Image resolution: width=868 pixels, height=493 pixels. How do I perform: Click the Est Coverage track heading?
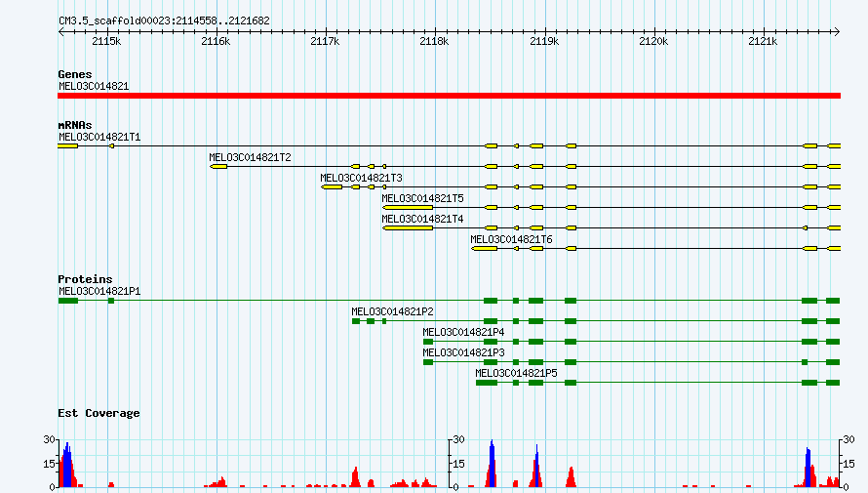[x=99, y=413]
